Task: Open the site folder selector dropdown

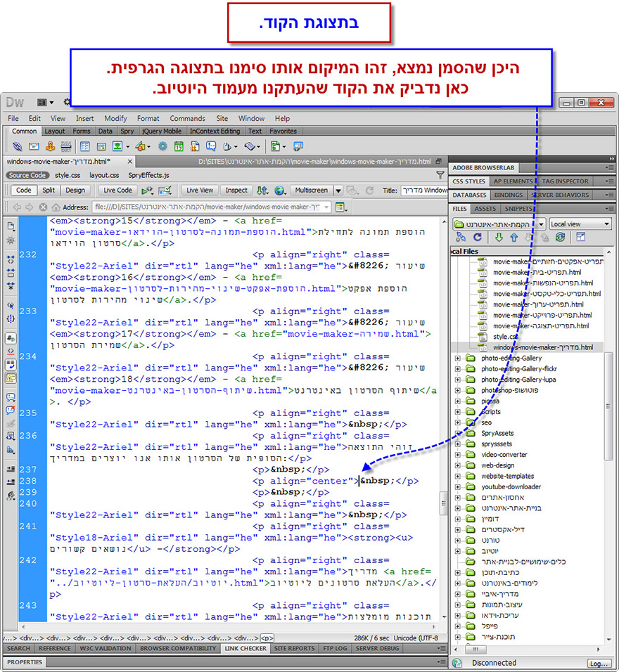Action: pyautogui.click(x=542, y=224)
